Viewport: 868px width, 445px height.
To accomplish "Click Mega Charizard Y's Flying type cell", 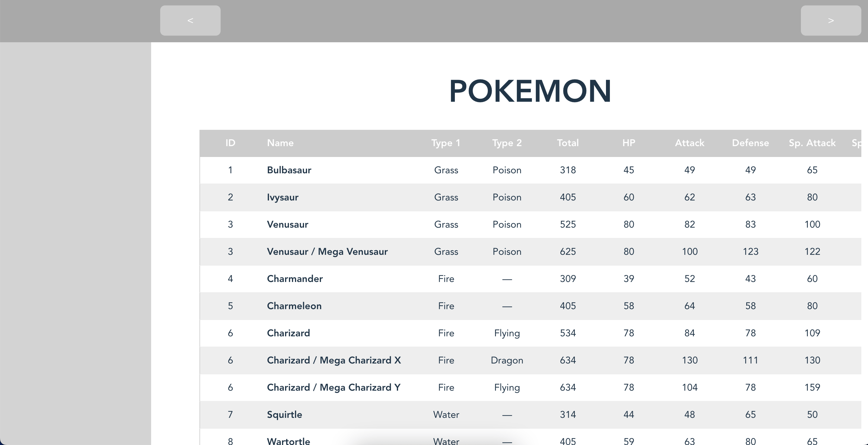I will pos(507,388).
